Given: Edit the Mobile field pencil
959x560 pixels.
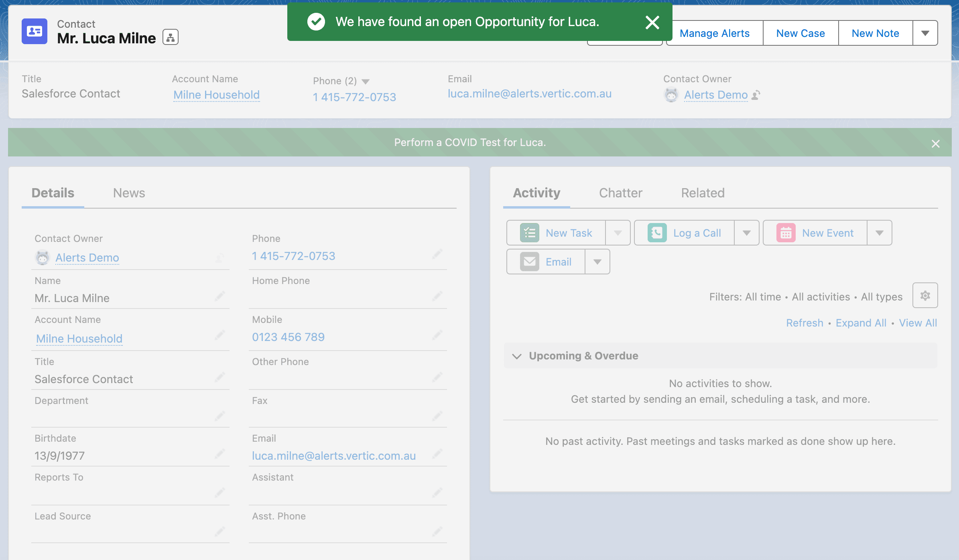Looking at the screenshot, I should click(437, 335).
